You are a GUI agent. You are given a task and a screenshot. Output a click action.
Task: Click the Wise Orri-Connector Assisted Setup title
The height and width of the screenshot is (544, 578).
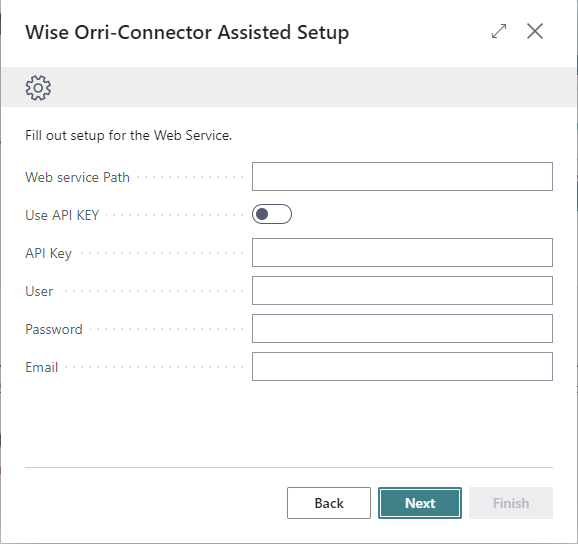point(187,32)
